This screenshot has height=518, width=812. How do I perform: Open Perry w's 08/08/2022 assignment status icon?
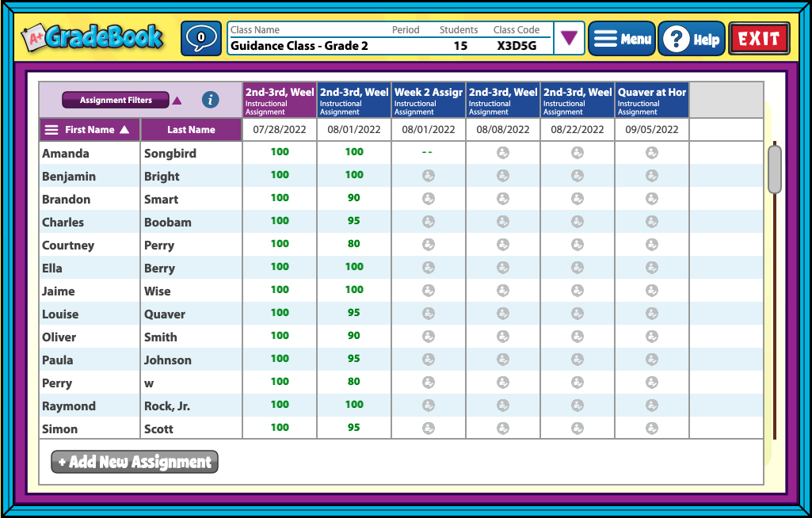pyautogui.click(x=503, y=383)
